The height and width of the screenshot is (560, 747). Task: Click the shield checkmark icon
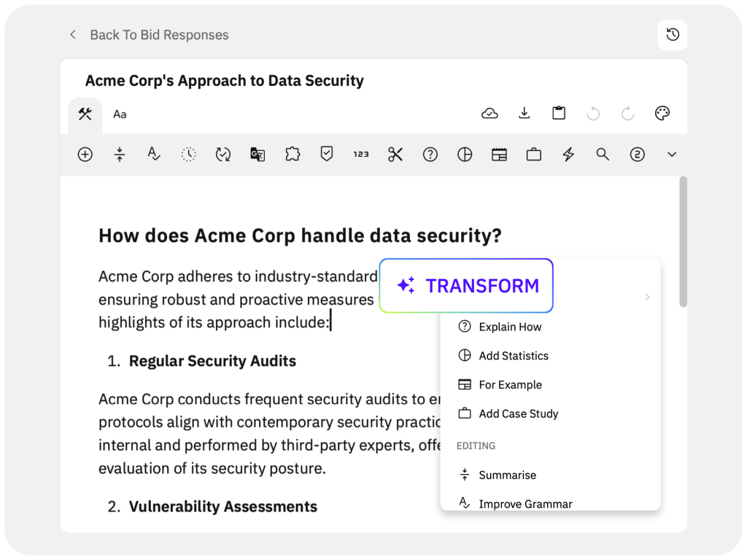click(x=327, y=155)
